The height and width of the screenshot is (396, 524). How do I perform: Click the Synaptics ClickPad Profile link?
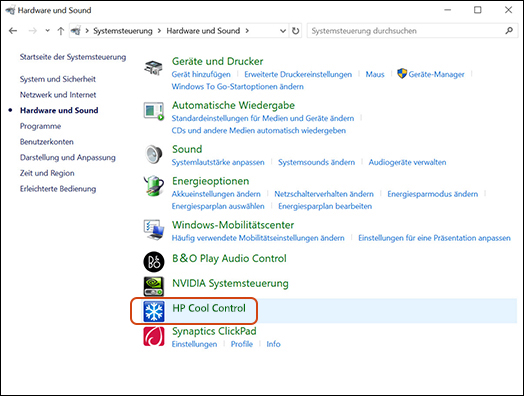pos(242,344)
